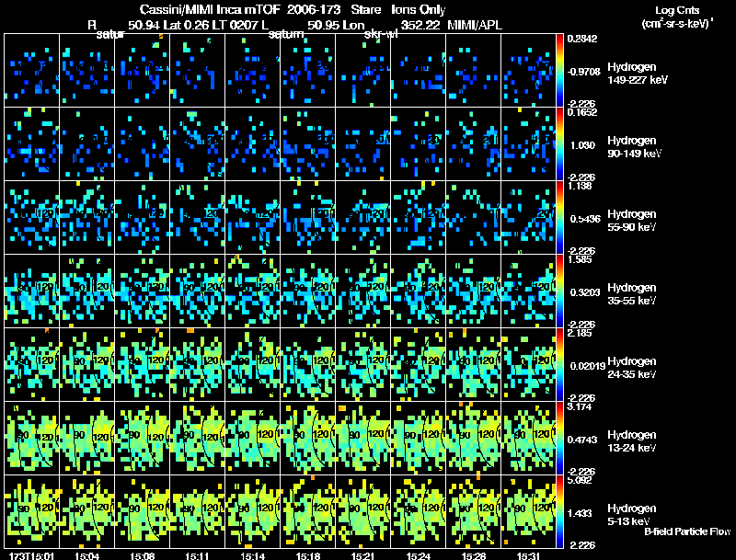The width and height of the screenshot is (736, 560).
Task: Click the '15:24' time label
Action: click(x=419, y=556)
